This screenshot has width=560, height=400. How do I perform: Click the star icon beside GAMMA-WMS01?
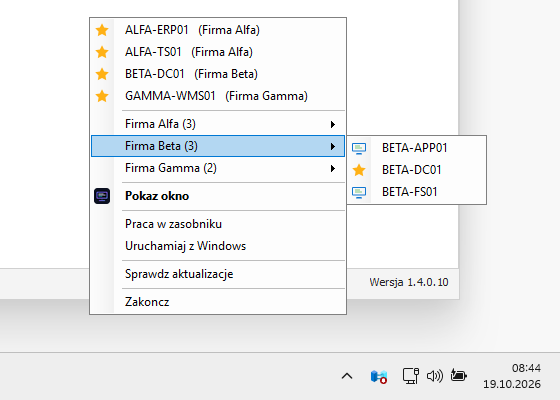(102, 96)
